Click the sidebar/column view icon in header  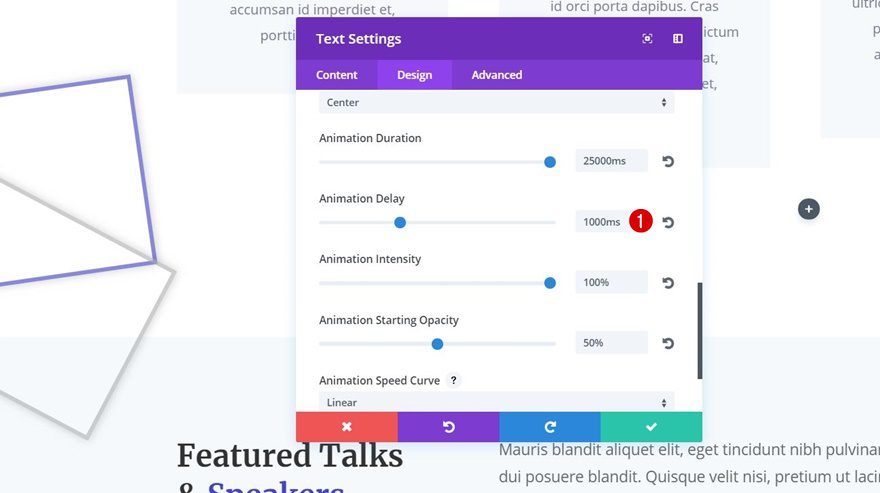[678, 39]
